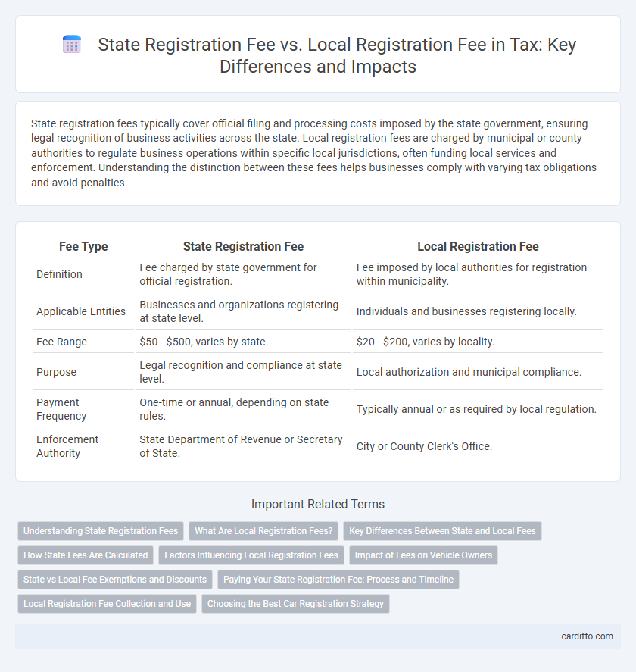This screenshot has height=672, width=636.
Task: Open Paying Your State Registration Fee tag
Action: (x=338, y=580)
